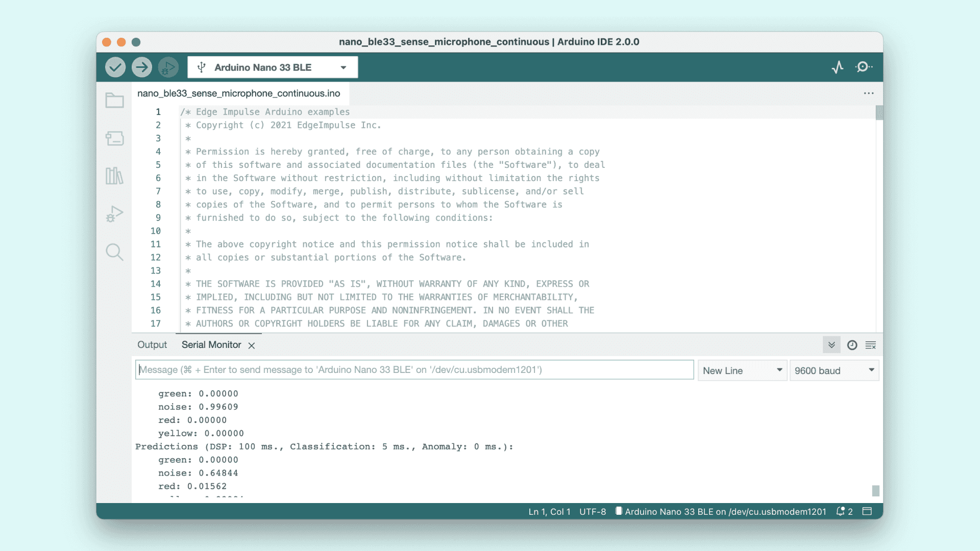Image resolution: width=980 pixels, height=551 pixels.
Task: Click the Upload arrow button
Action: 142,67
